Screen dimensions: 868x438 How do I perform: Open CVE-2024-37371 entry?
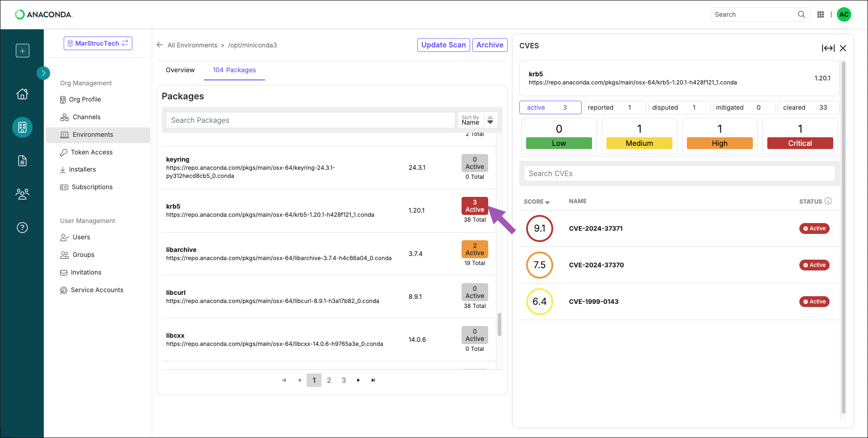679,228
